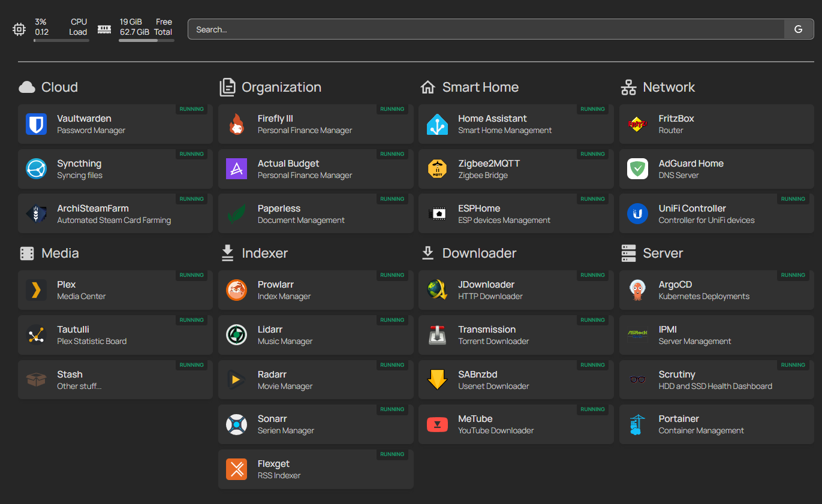
Task: Click the RUNNING badge on Plex
Action: pyautogui.click(x=192, y=275)
